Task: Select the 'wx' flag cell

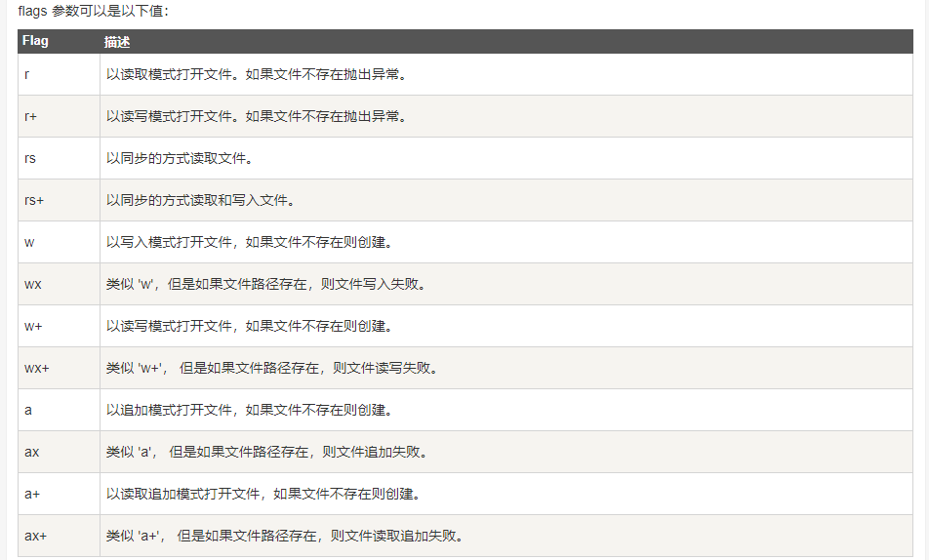Action: (59, 285)
